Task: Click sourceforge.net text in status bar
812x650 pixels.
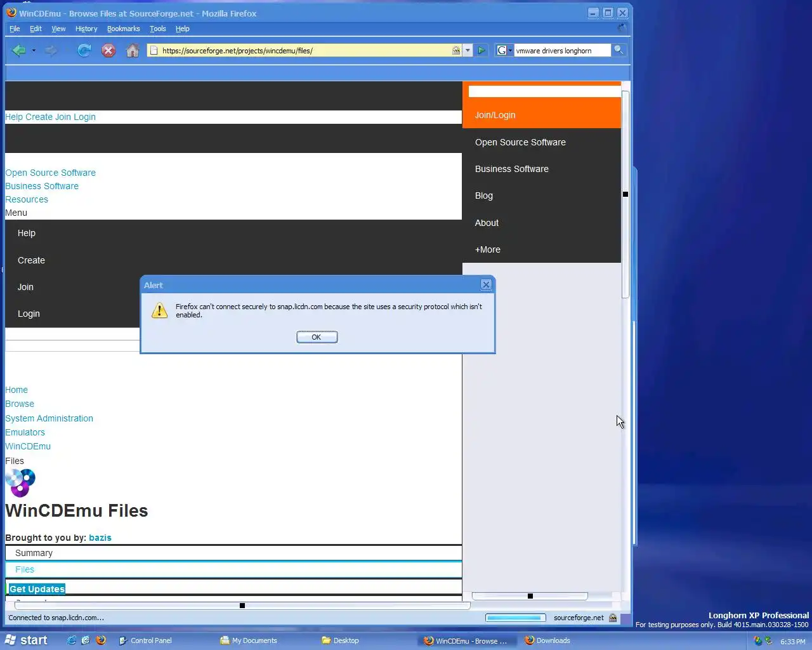Action: pos(579,618)
